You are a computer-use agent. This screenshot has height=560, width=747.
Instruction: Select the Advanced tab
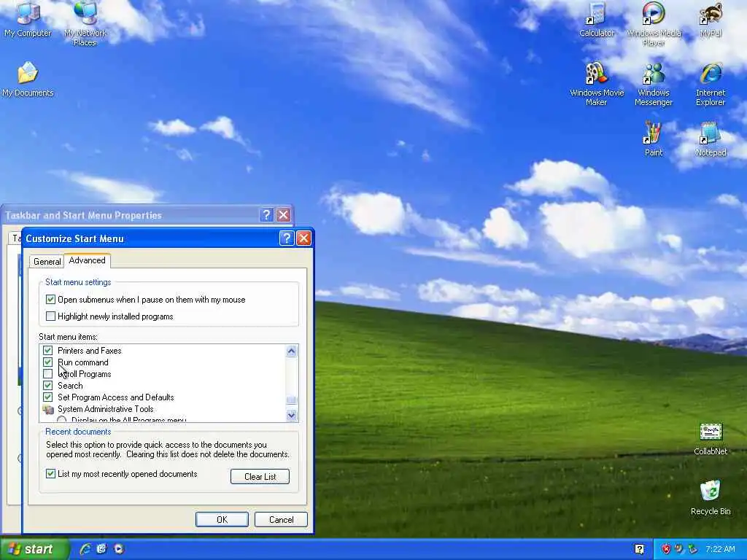[88, 260]
